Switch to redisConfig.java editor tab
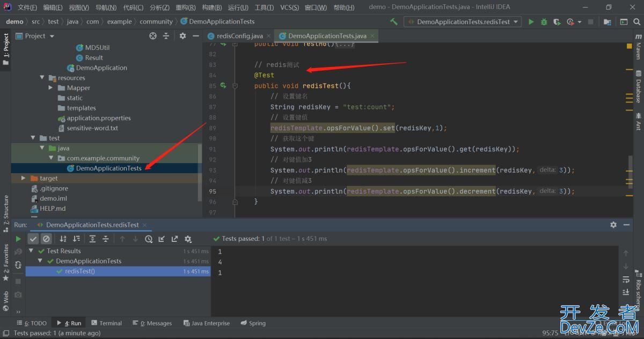 [x=239, y=36]
